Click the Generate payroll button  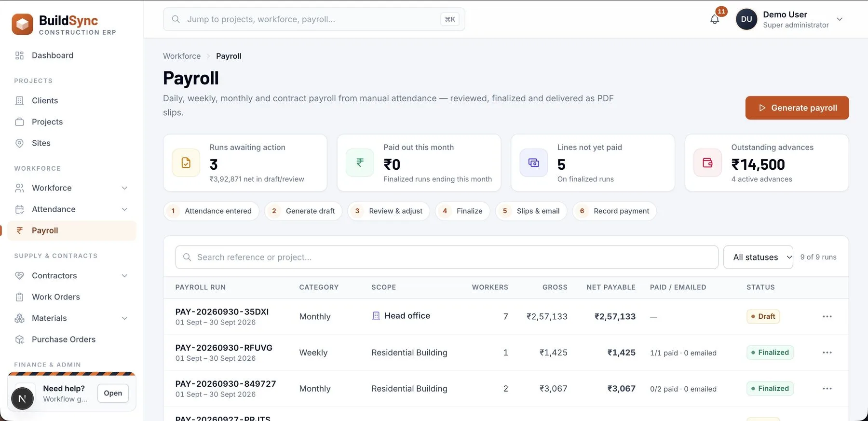tap(797, 108)
